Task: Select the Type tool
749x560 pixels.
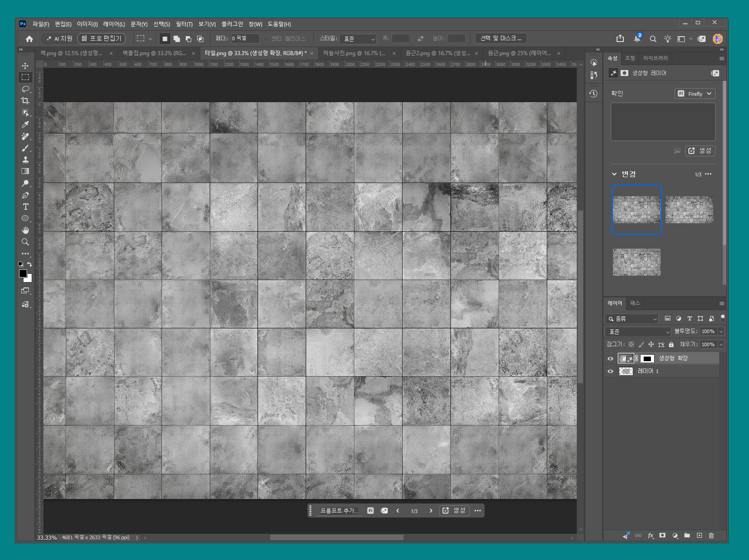Action: point(25,207)
